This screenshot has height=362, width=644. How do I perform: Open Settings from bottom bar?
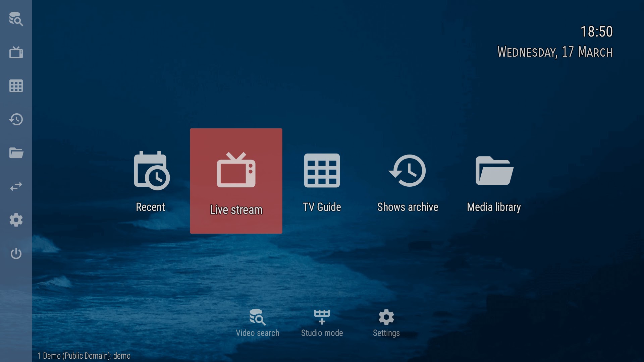point(386,322)
